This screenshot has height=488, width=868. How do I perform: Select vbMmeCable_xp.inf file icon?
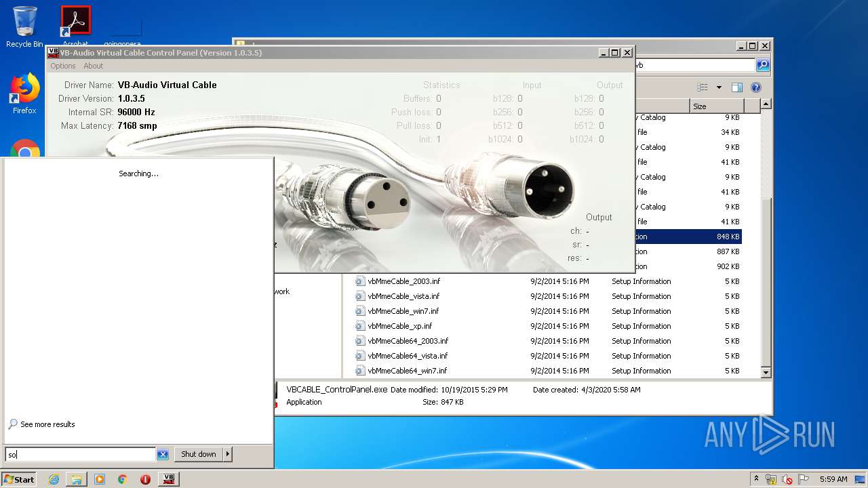[361, 326]
